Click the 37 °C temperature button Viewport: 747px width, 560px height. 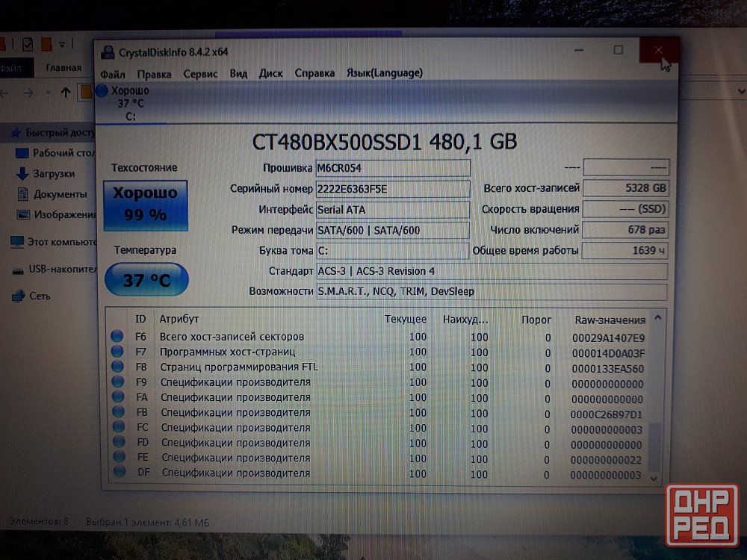point(146,280)
